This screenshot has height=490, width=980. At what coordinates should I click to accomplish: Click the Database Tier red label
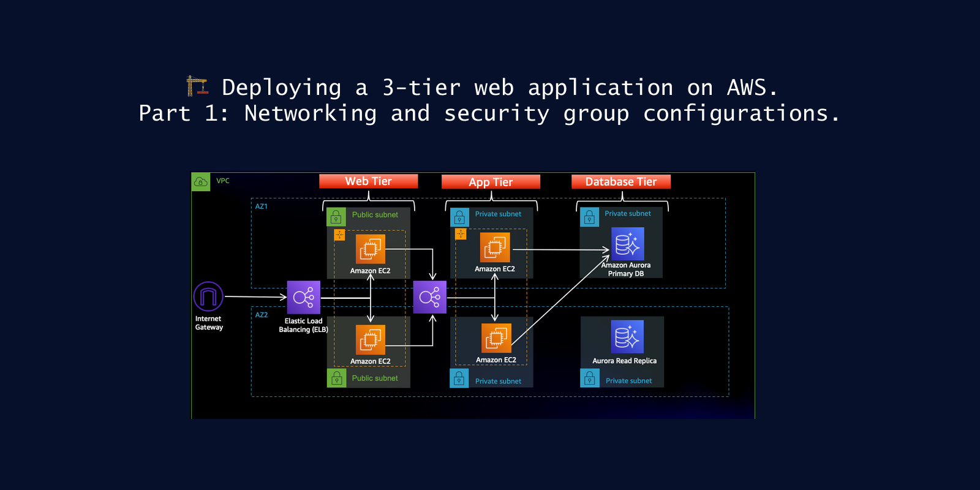[x=621, y=182]
